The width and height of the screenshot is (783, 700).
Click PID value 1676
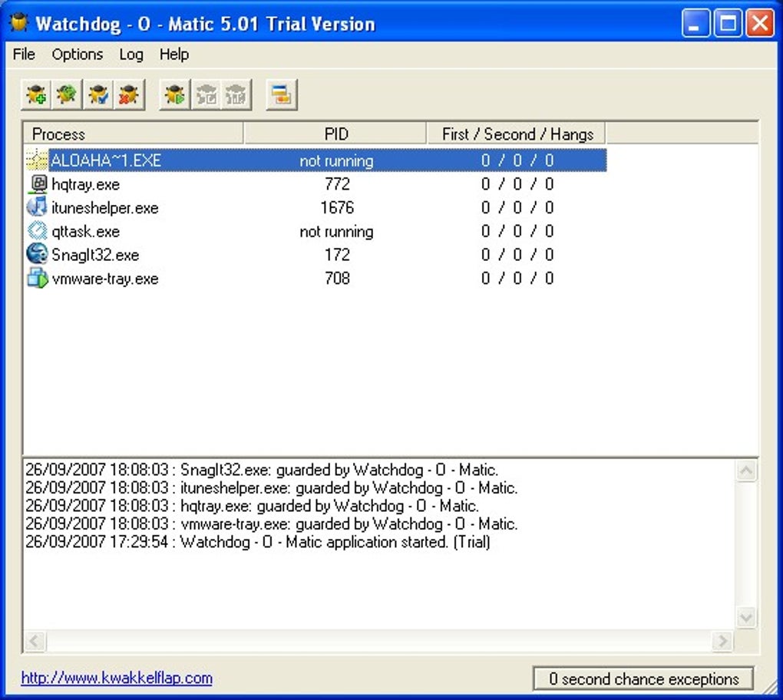coord(337,207)
